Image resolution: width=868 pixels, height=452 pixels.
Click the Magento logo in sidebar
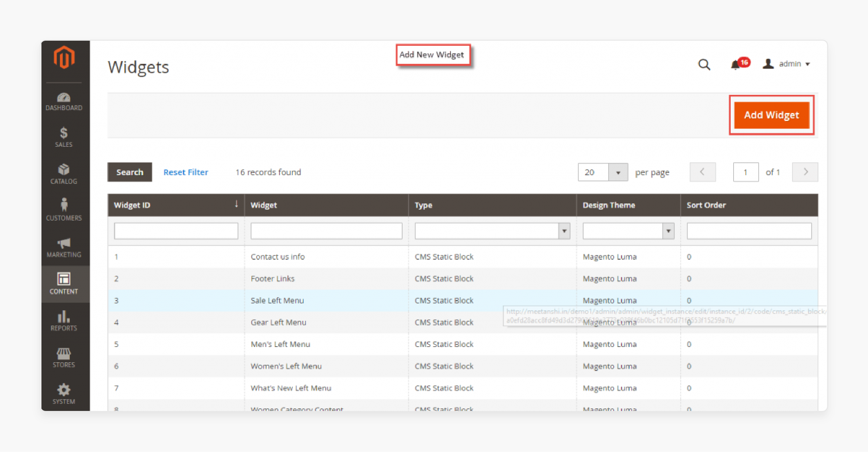64,57
